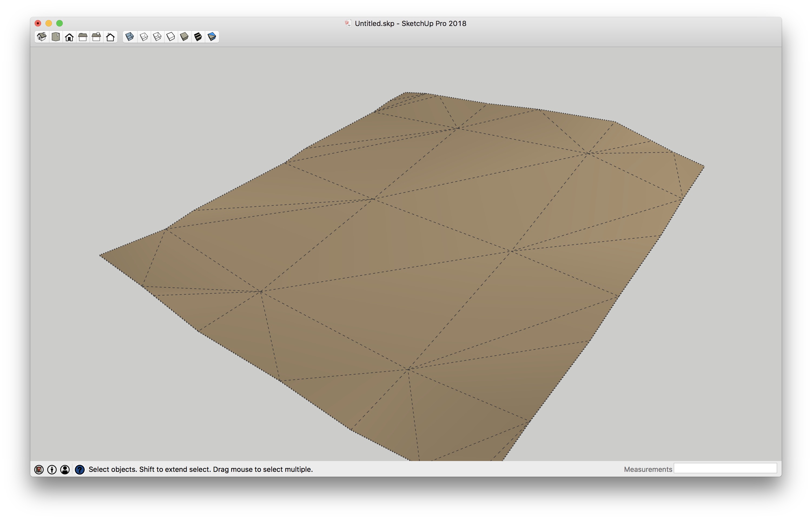The image size is (812, 520).
Task: Toggle Back Edges style
Action: click(x=144, y=37)
